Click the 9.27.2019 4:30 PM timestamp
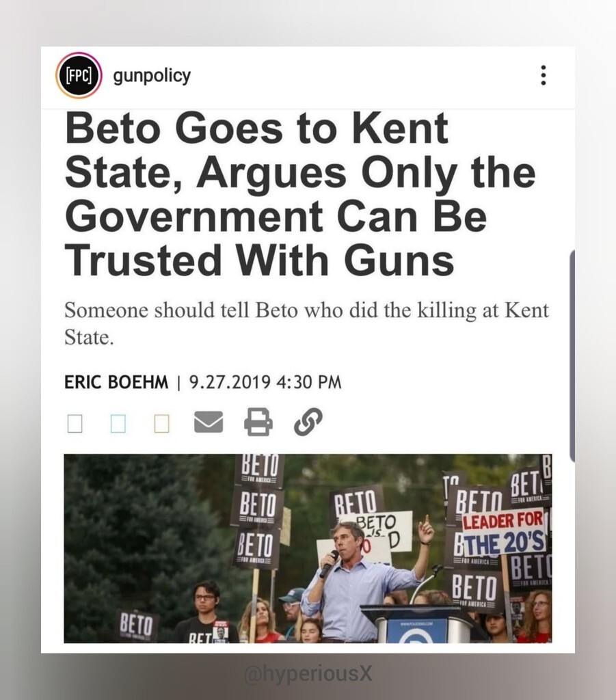Screen dimensions: 616x700 pyautogui.click(x=265, y=382)
